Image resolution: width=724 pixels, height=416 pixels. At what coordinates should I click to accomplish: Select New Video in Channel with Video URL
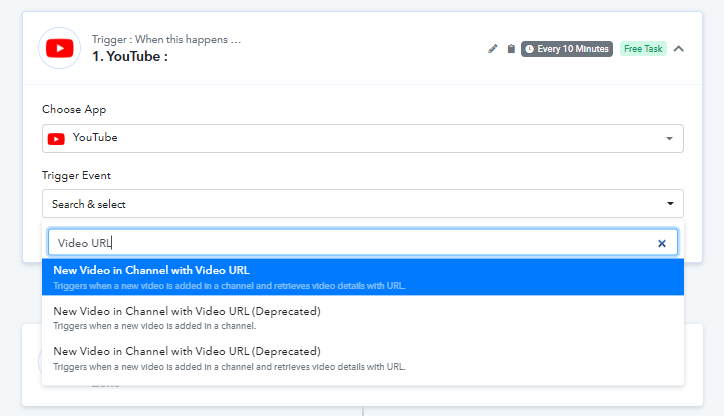click(362, 277)
